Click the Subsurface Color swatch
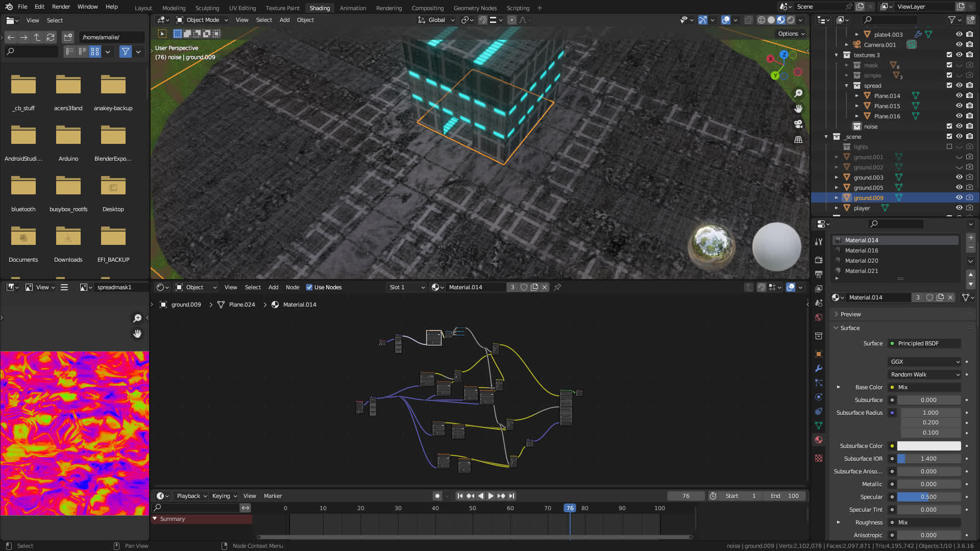The width and height of the screenshot is (980, 551). (x=928, y=446)
